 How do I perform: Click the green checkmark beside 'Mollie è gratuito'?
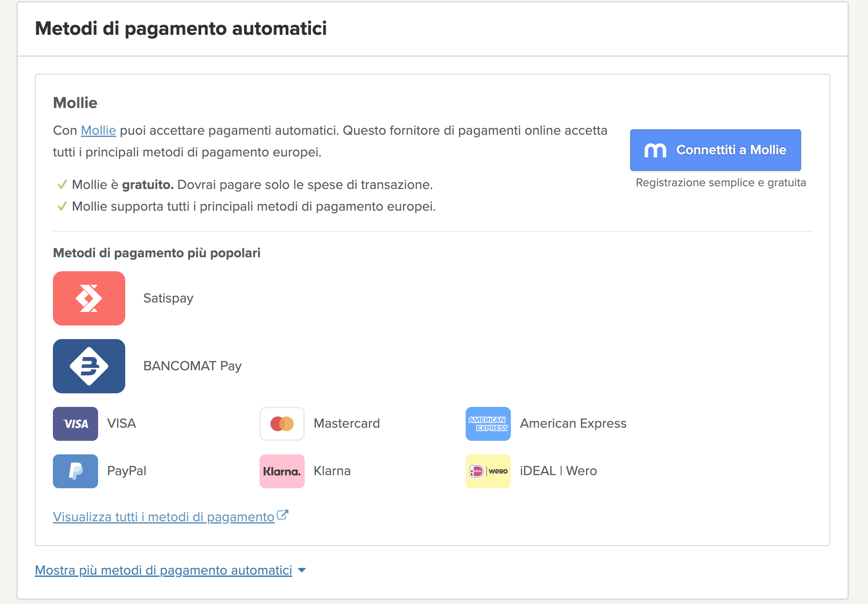(x=62, y=184)
